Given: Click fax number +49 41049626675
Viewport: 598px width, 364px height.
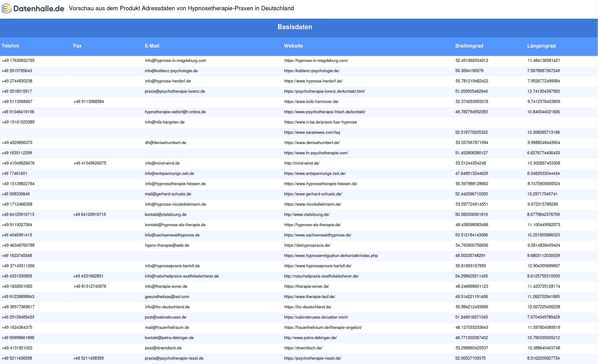Looking at the screenshot, I should coord(90,163).
